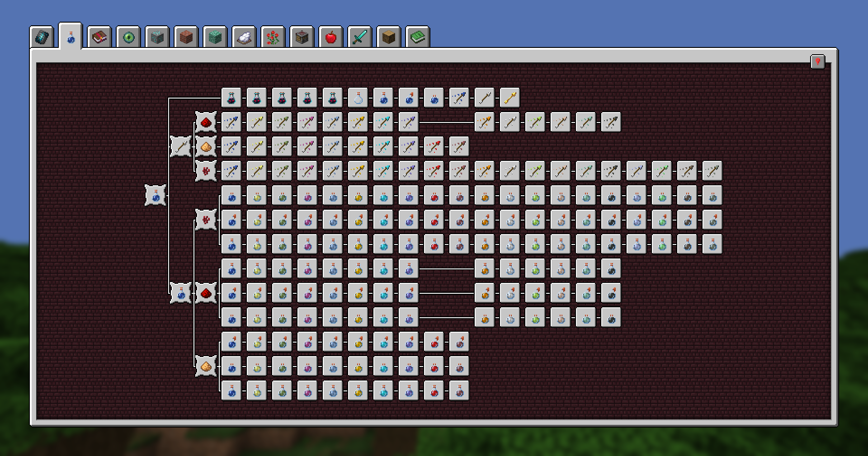Click the lingering water bottle in the top row
This screenshot has width=868, height=456.
(434, 98)
